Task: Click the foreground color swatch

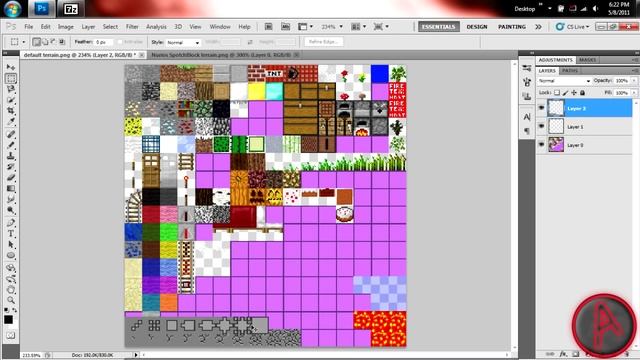Action: [x=9, y=320]
